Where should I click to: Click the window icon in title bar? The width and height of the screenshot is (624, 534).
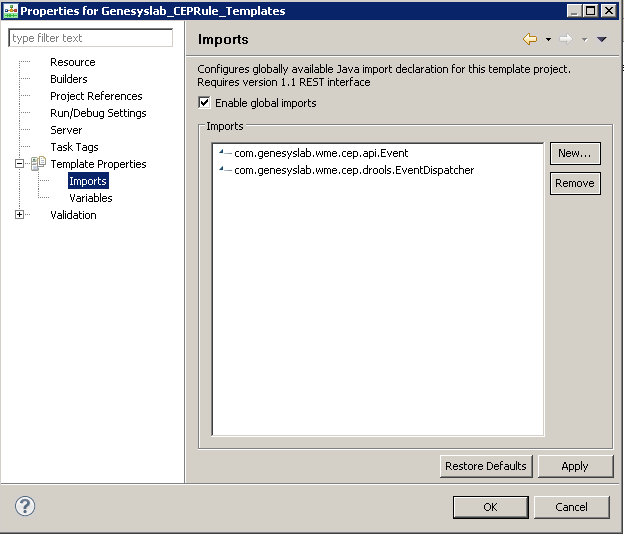point(10,10)
